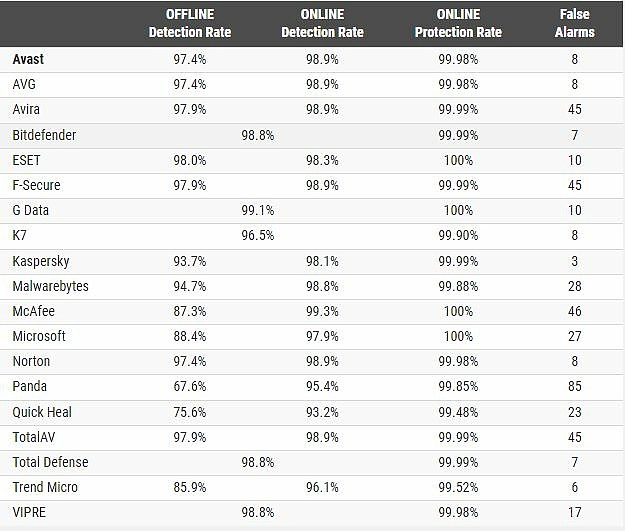Screen dimensions: 625x531
Task: Select the Avast row name
Action: 28,59
